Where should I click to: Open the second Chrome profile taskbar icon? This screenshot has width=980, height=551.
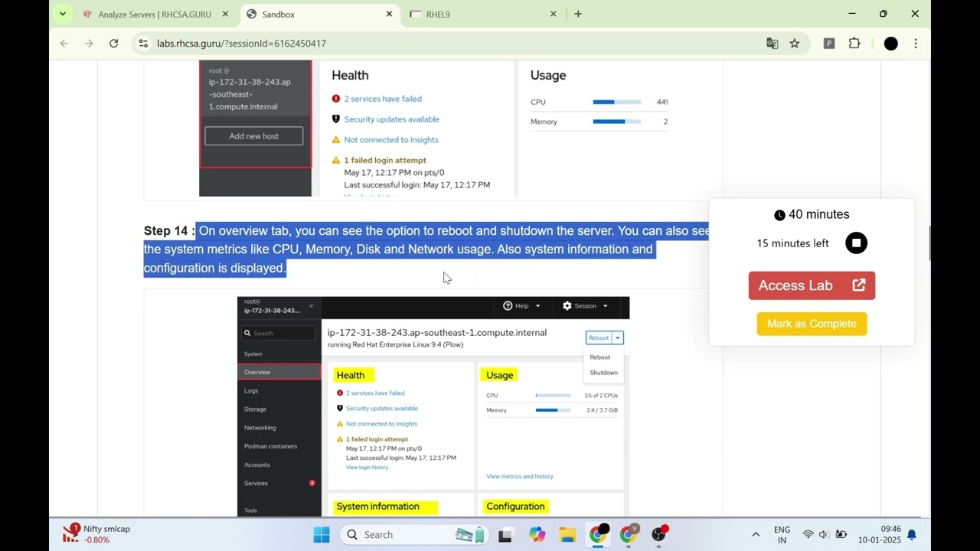point(629,535)
